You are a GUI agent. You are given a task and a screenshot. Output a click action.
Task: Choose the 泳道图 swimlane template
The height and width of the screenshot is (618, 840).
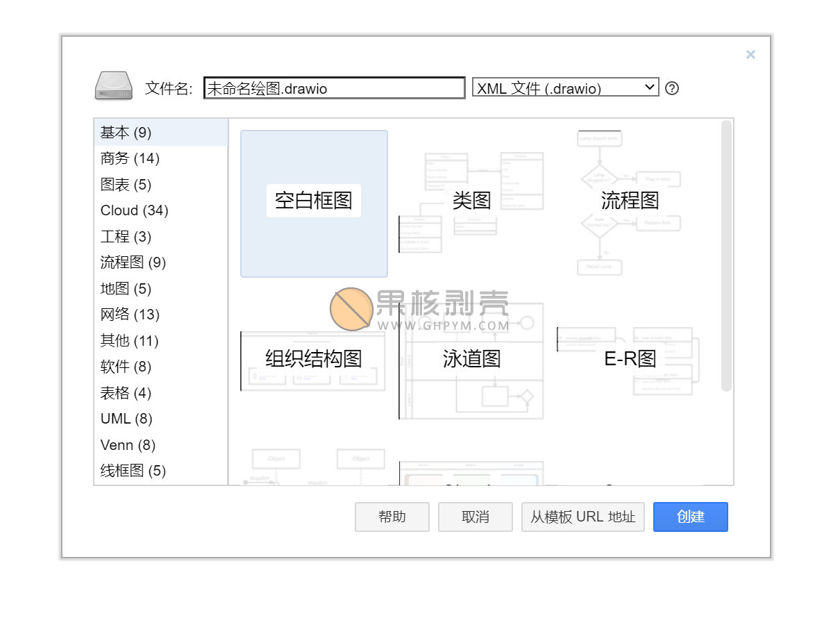tap(472, 360)
